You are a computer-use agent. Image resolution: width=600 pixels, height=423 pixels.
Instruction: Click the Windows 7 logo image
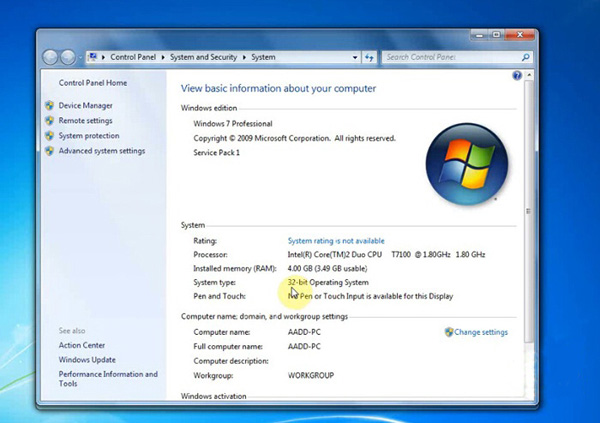point(467,164)
